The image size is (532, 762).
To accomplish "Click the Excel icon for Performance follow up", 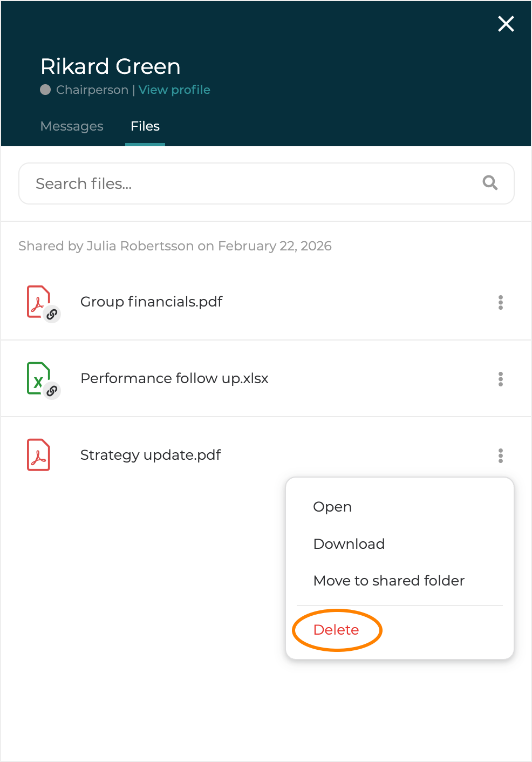I will (38, 377).
